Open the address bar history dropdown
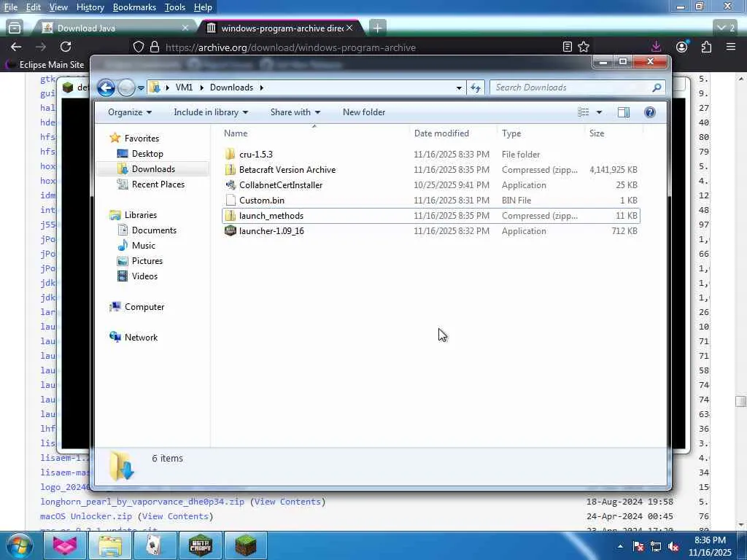Viewport: 747px width, 560px height. [x=459, y=87]
